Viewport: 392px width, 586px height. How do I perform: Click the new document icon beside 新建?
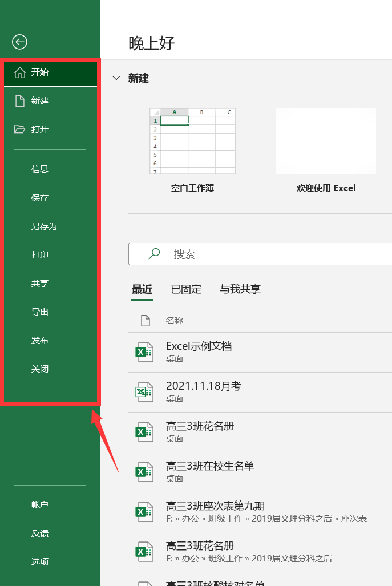20,101
